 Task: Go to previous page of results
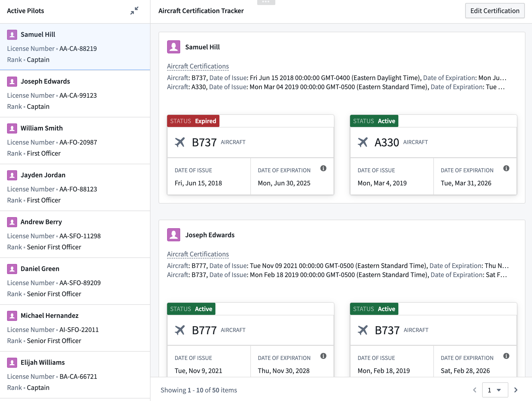click(x=475, y=390)
